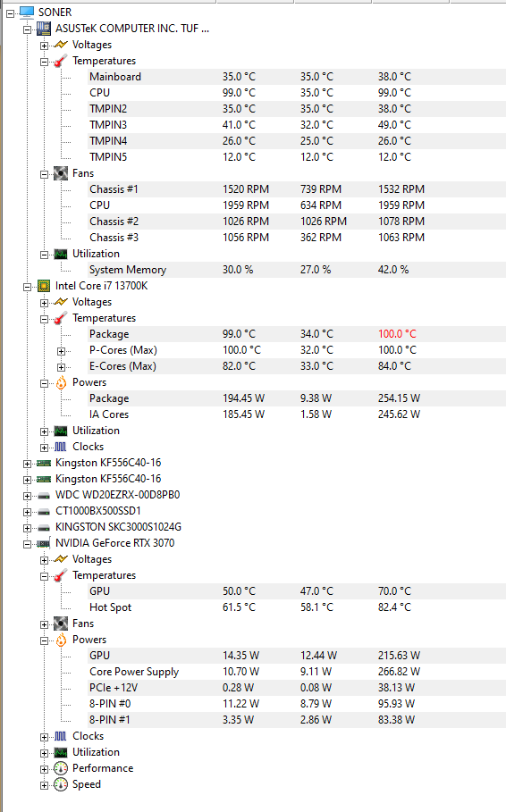Select the TMPIN5 sensor label

click(x=108, y=157)
